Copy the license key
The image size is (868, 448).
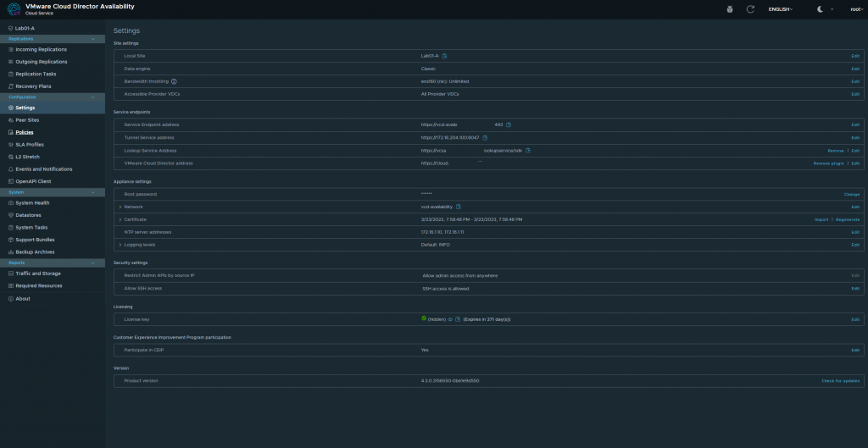(458, 319)
